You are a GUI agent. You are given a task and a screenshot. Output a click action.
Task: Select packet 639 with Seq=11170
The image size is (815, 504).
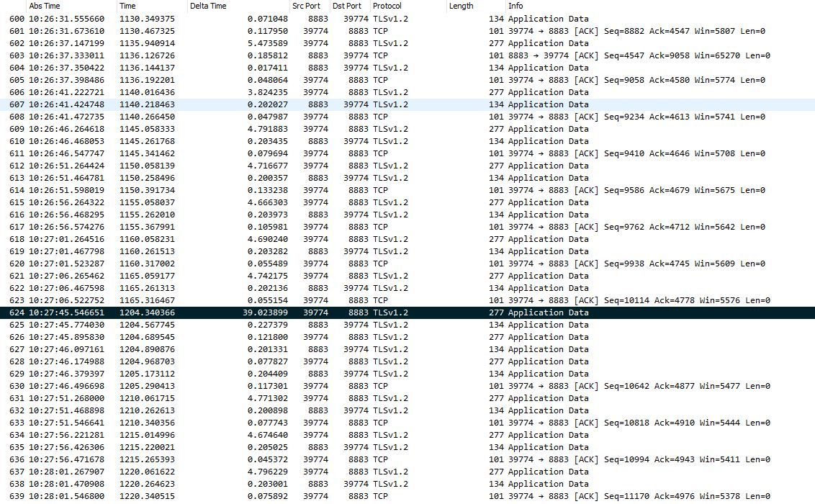[x=407, y=496]
